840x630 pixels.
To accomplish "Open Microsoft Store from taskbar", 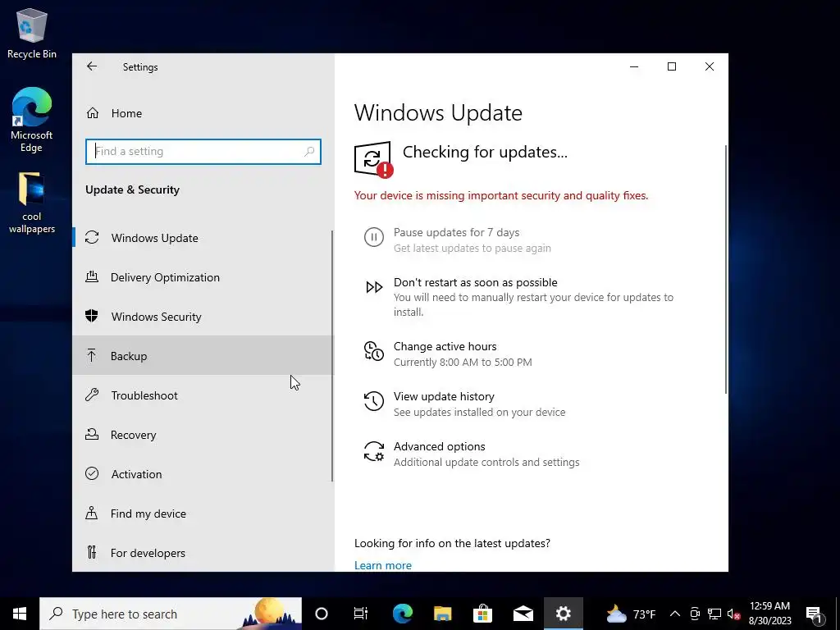I will [482, 614].
